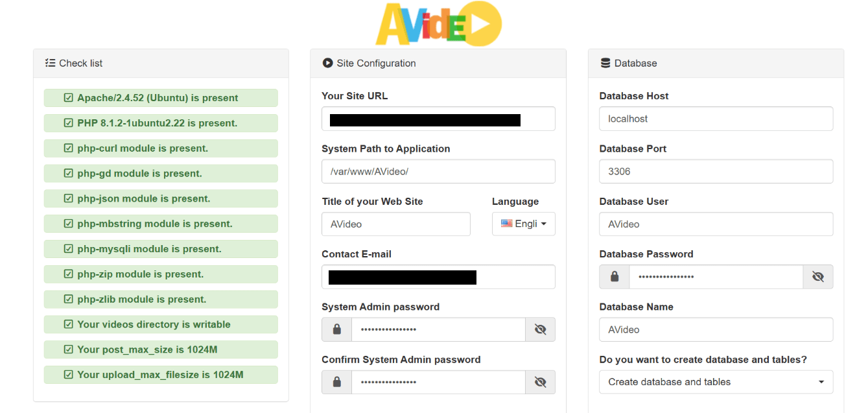Reveal the Confirm System Admin password

click(x=540, y=382)
